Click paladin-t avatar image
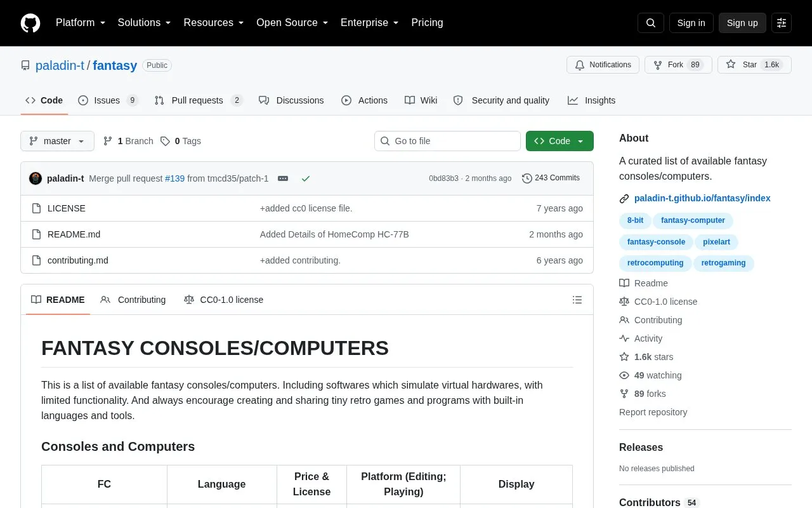 point(36,178)
